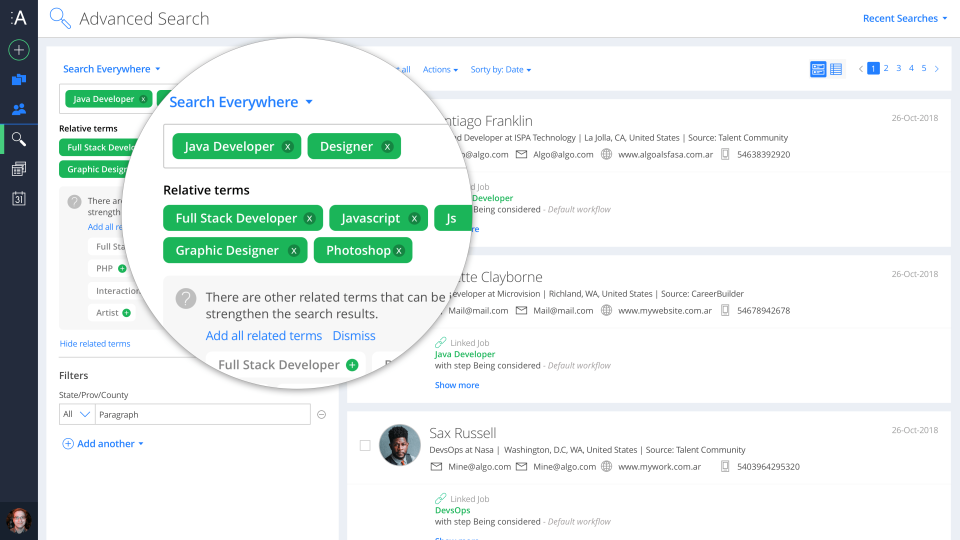
Task: Open the folders icon in left sidebar
Action: coord(19,80)
